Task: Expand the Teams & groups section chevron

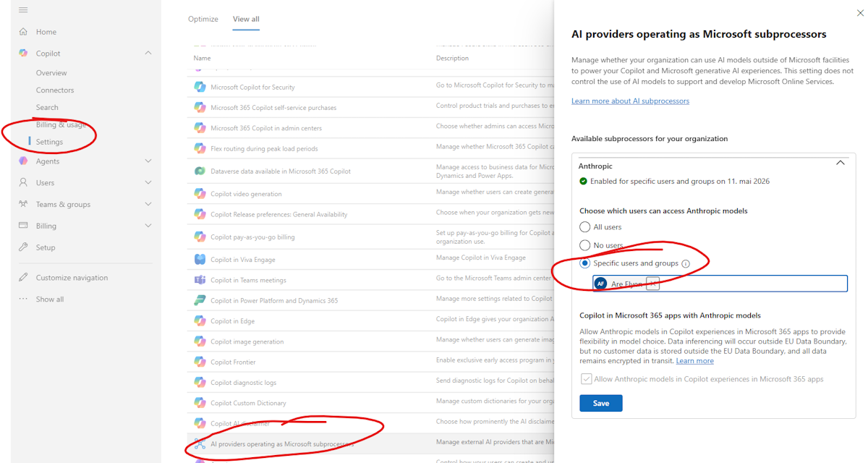Action: coord(148,205)
